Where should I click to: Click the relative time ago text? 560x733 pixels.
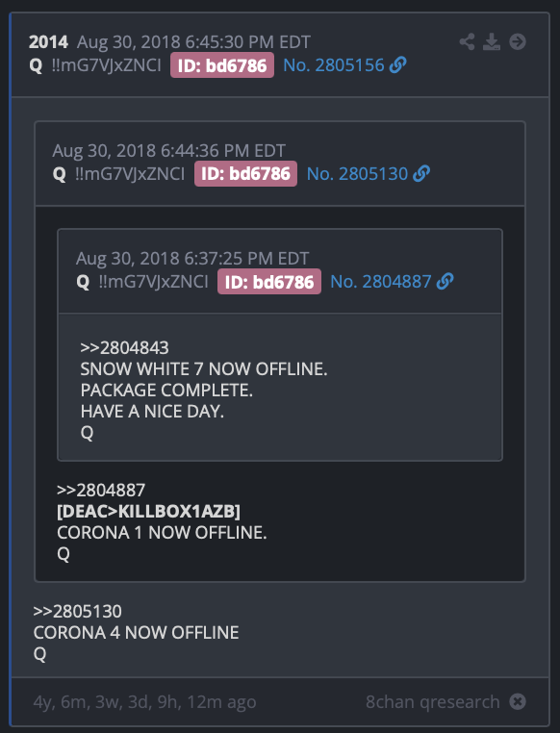[x=145, y=702]
